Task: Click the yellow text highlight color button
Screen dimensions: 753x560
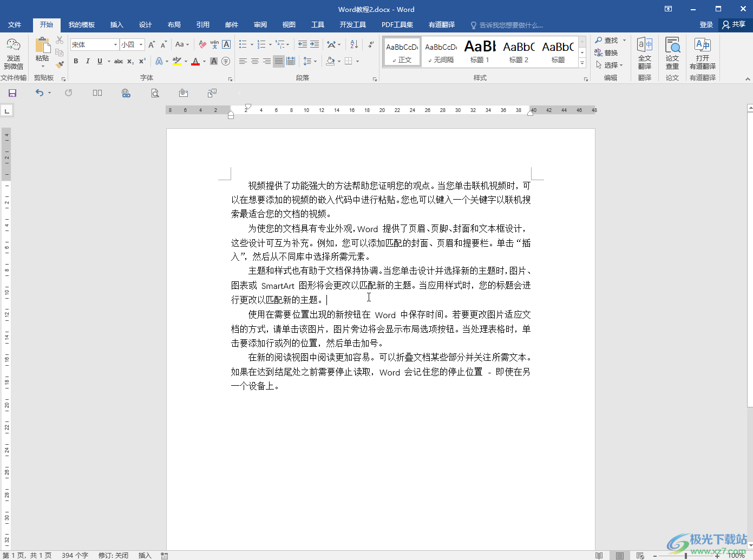Action: click(x=177, y=61)
